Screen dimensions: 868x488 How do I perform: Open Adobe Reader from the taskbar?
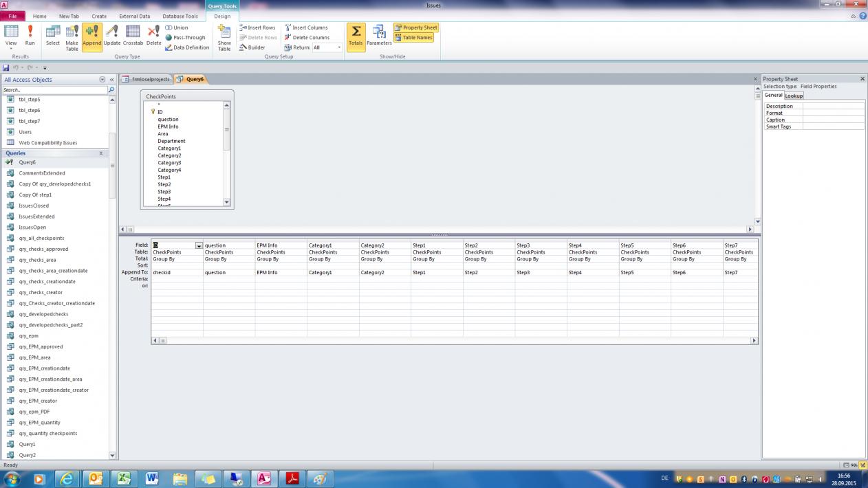292,478
